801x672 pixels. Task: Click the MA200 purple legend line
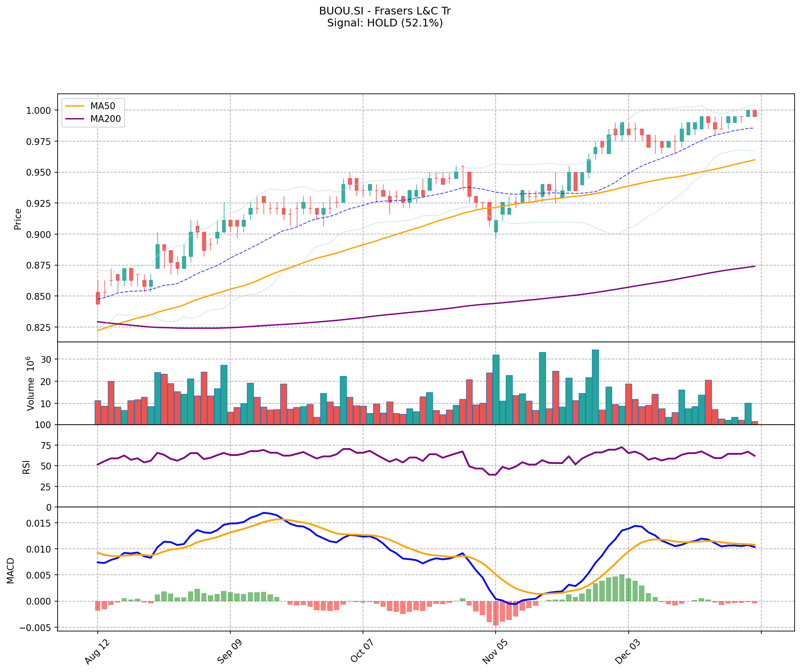(x=75, y=119)
